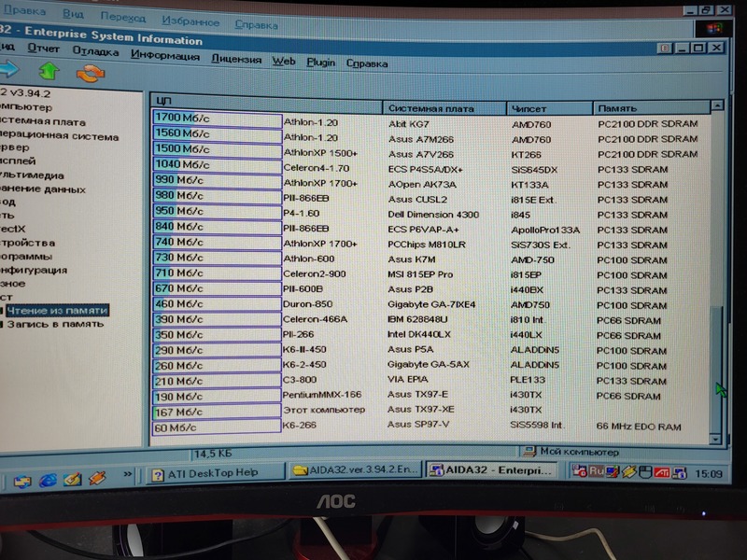Click the green up arrow toolbar icon

pos(49,71)
